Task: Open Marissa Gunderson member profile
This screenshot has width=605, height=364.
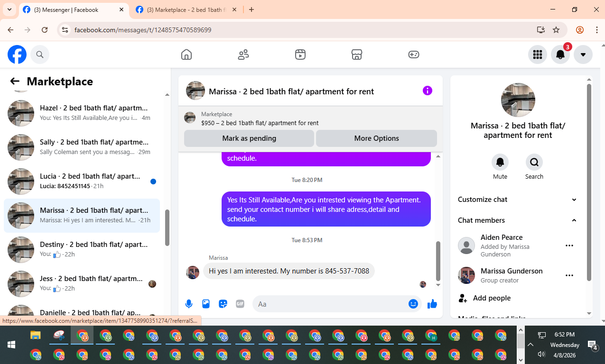Action: point(512,271)
